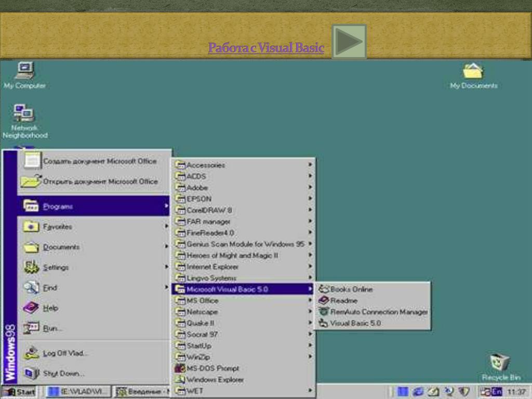Click the 11:37 clock in the tray
The width and height of the screenshot is (532, 399).
(516, 392)
